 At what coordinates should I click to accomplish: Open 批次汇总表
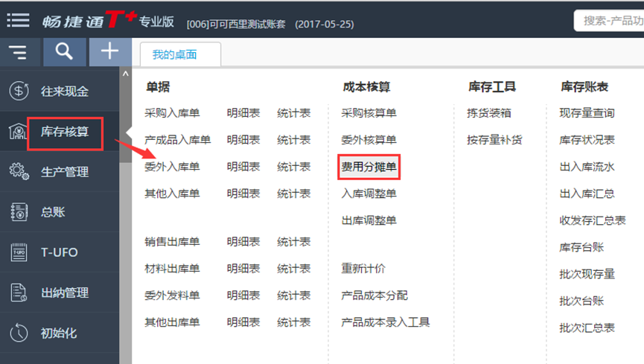(x=587, y=328)
